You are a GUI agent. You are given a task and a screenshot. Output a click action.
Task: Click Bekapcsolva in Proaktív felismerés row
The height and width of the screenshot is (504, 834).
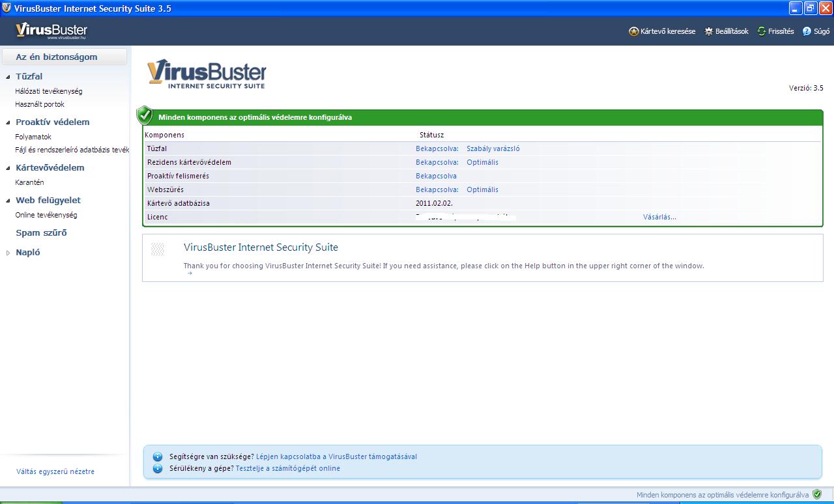pyautogui.click(x=436, y=176)
